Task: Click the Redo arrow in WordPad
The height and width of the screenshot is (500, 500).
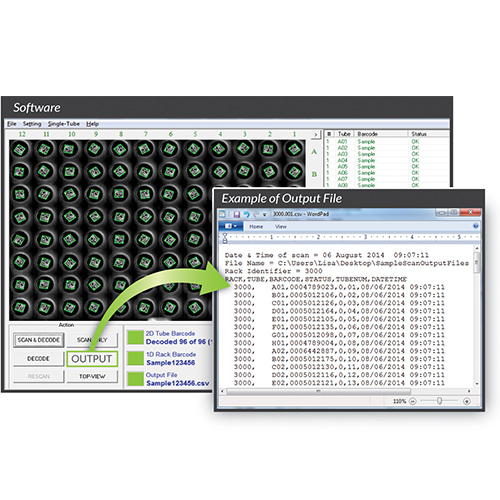Action: [256, 214]
